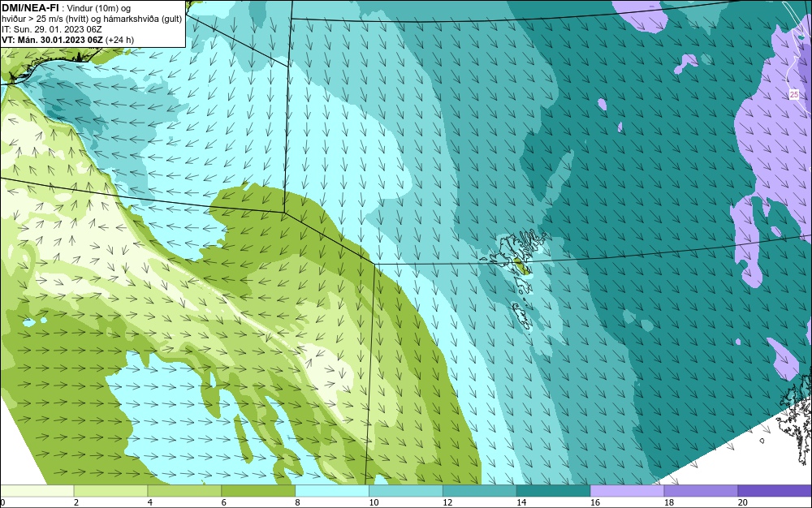Click the dark purple swatch above 20 m/s
The height and width of the screenshot is (508, 812).
[x=775, y=491]
